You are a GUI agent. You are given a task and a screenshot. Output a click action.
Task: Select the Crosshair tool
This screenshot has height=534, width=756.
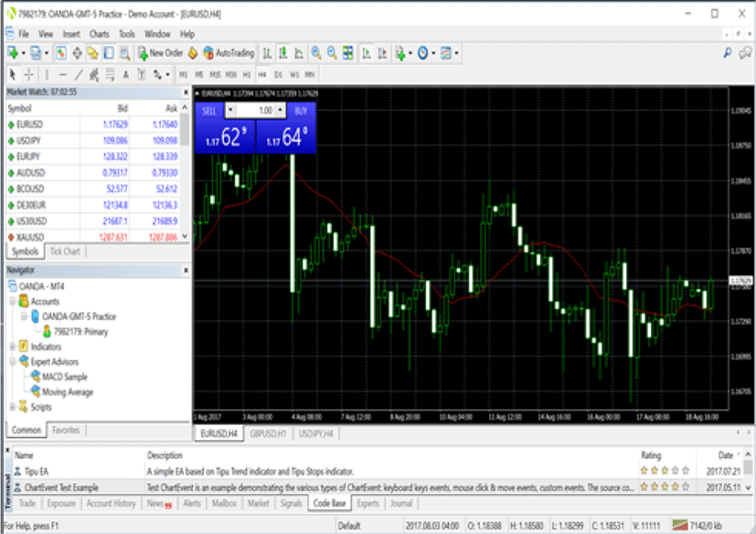[29, 75]
